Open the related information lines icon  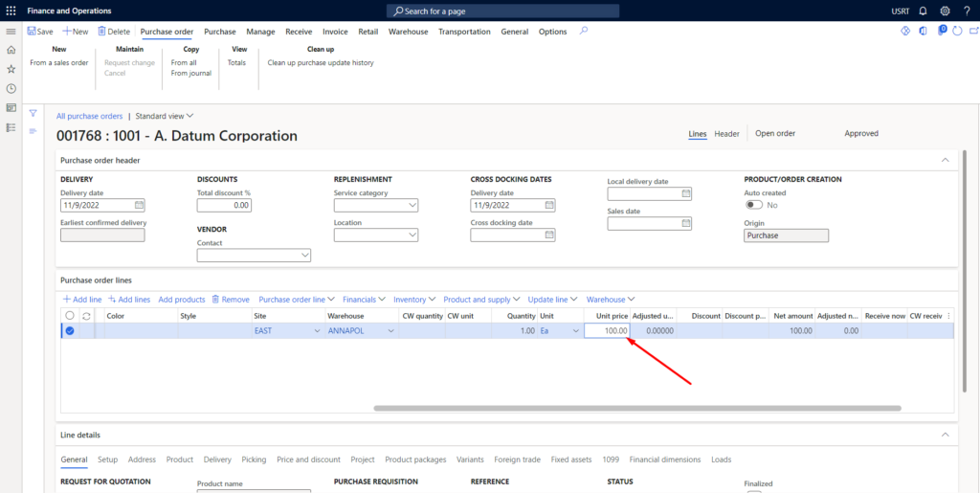33,130
